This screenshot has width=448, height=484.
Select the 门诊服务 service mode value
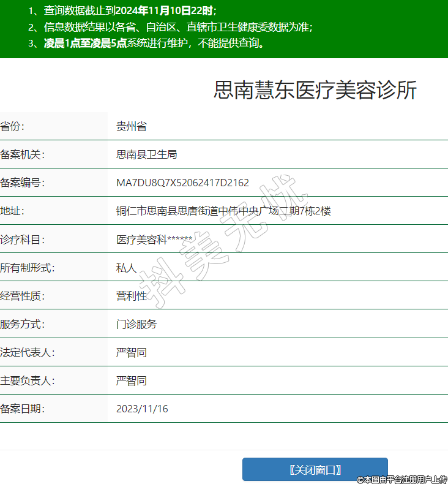[136, 324]
